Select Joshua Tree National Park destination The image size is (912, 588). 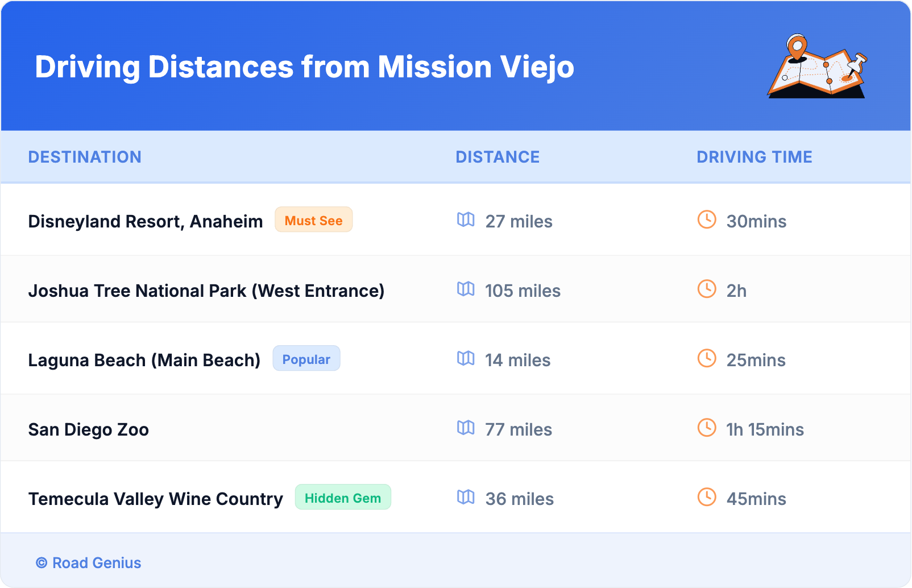pos(206,291)
